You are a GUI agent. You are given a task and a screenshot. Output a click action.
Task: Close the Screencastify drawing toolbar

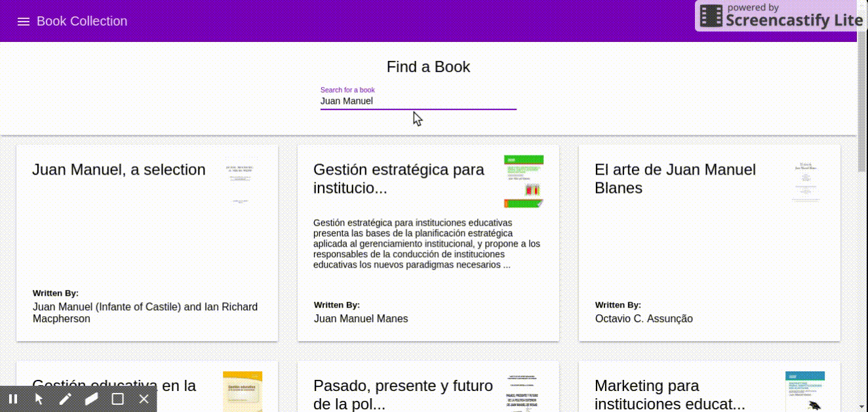144,399
